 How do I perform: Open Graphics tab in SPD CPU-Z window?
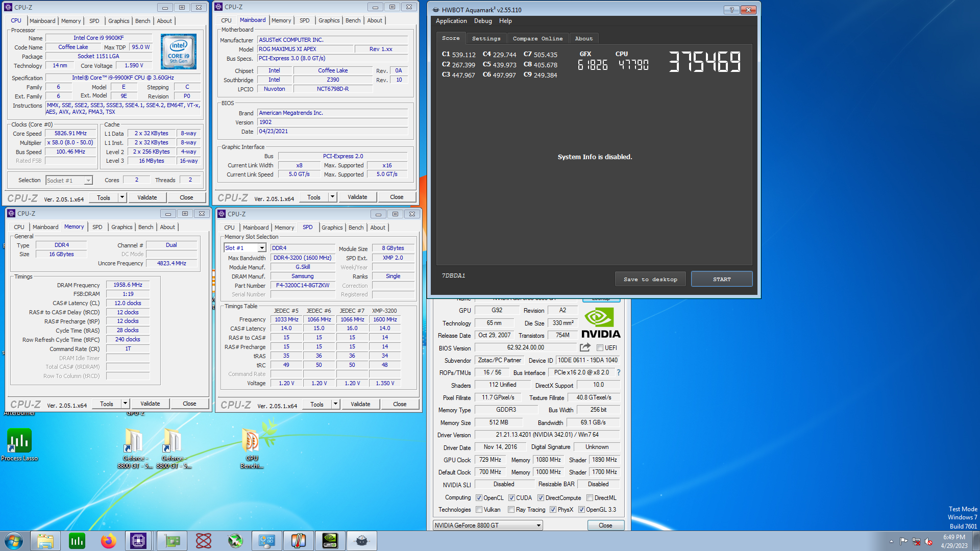[332, 228]
